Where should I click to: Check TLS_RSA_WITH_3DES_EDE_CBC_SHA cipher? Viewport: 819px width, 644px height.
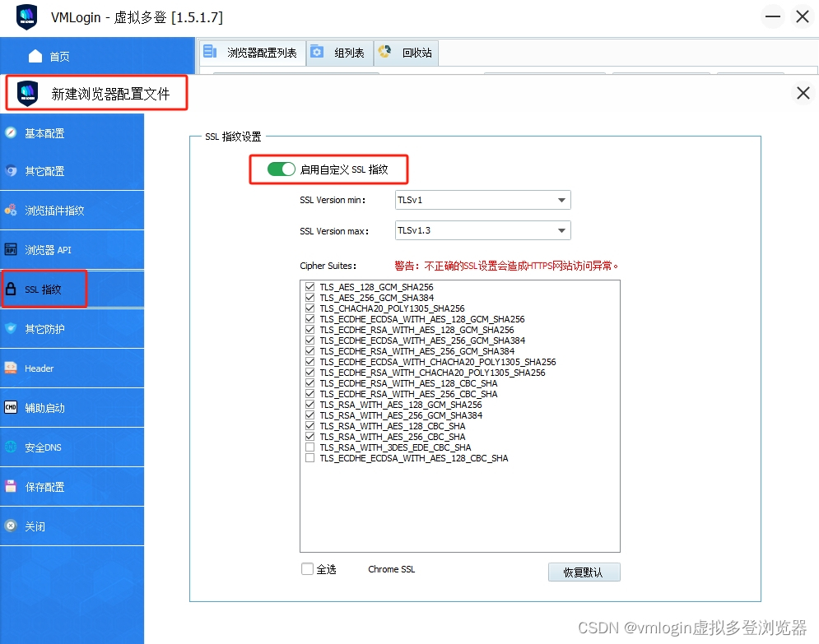pyautogui.click(x=309, y=447)
